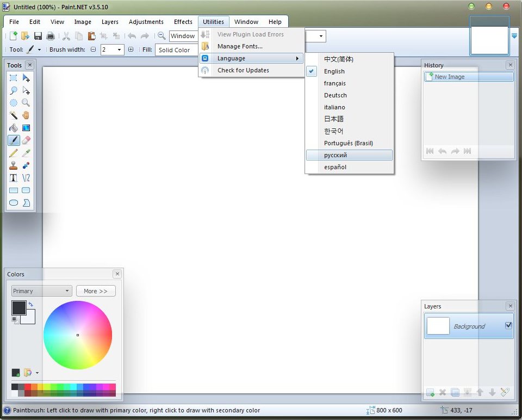Screen dimensions: 522x420
Task: Open the Adjustments menu
Action: pyautogui.click(x=146, y=22)
